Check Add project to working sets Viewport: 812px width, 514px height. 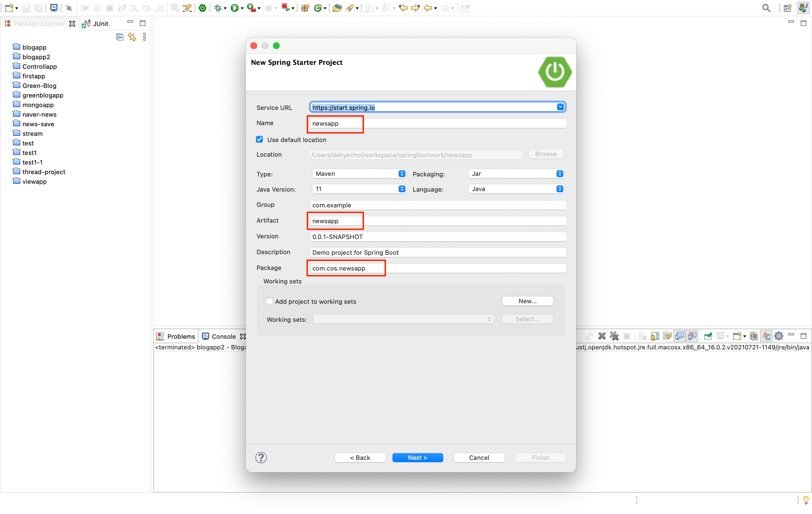tap(270, 301)
